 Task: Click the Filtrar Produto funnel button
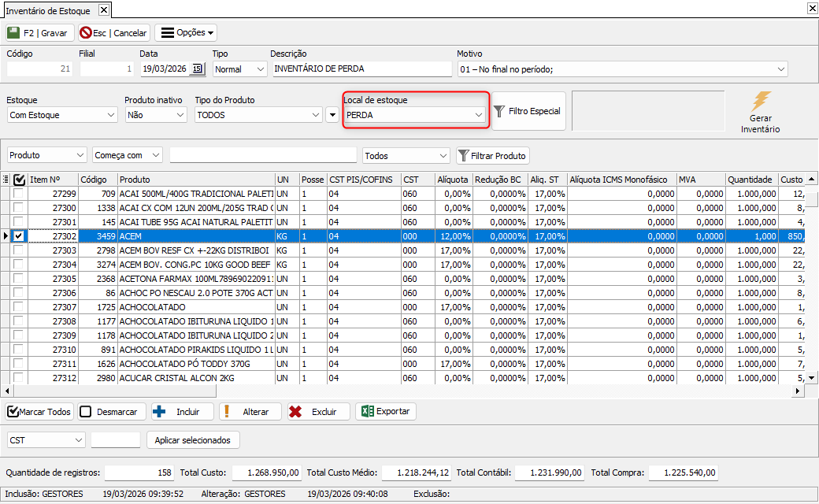(x=492, y=156)
